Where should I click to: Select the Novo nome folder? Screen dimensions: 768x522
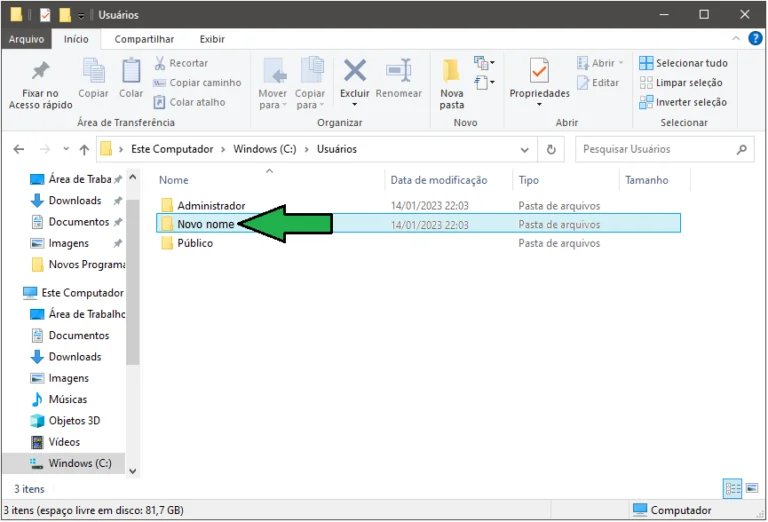pyautogui.click(x=418, y=224)
